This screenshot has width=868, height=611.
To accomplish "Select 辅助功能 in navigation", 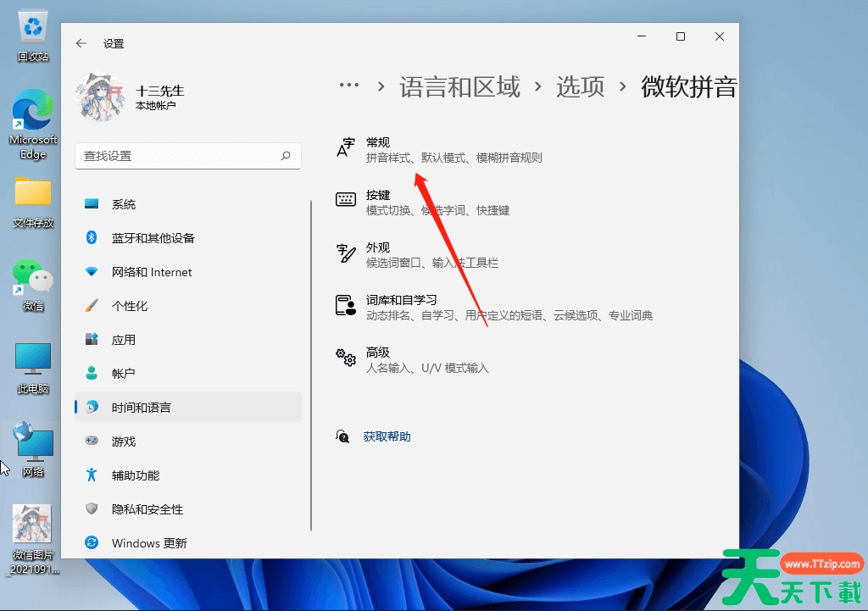I will pos(188,475).
